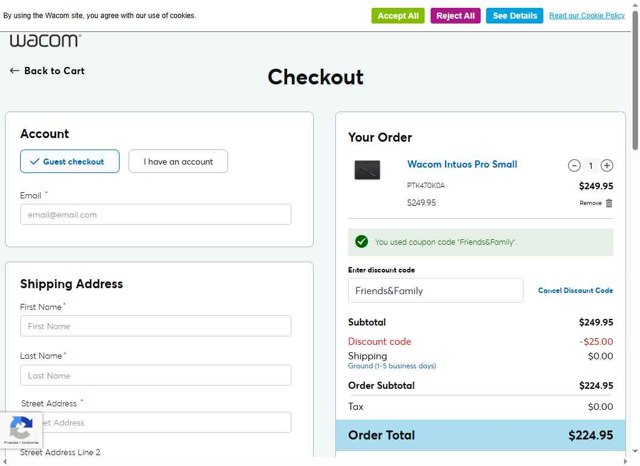Click the Shipping Address heading

pos(71,284)
